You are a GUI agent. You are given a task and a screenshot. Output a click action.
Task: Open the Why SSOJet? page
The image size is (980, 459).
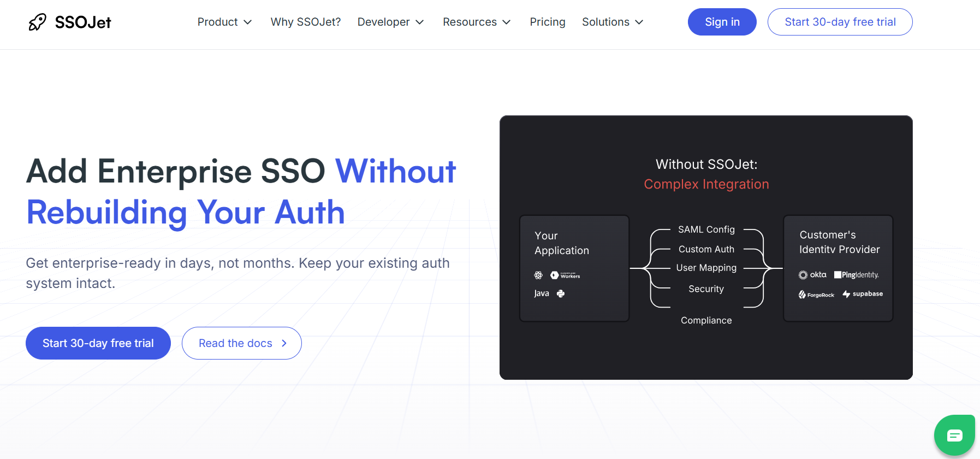(306, 22)
